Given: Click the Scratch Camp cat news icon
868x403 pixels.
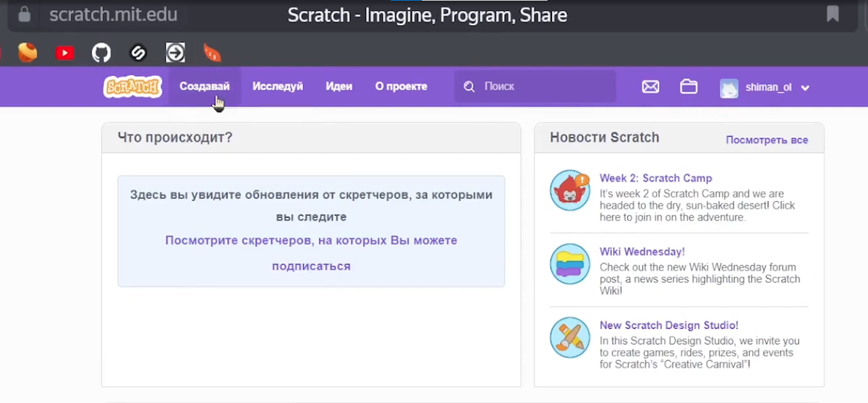Looking at the screenshot, I should [x=571, y=190].
